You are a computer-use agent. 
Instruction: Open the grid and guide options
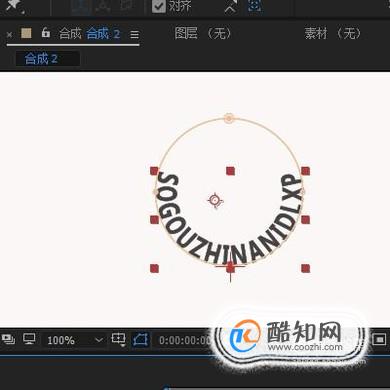pos(118,339)
